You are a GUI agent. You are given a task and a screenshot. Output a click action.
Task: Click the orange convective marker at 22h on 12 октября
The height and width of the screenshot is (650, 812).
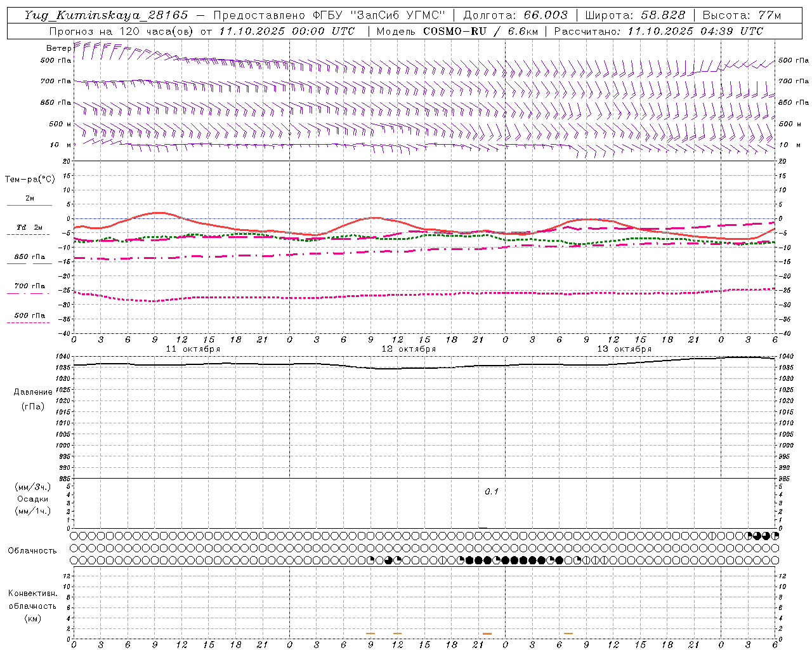tap(487, 633)
